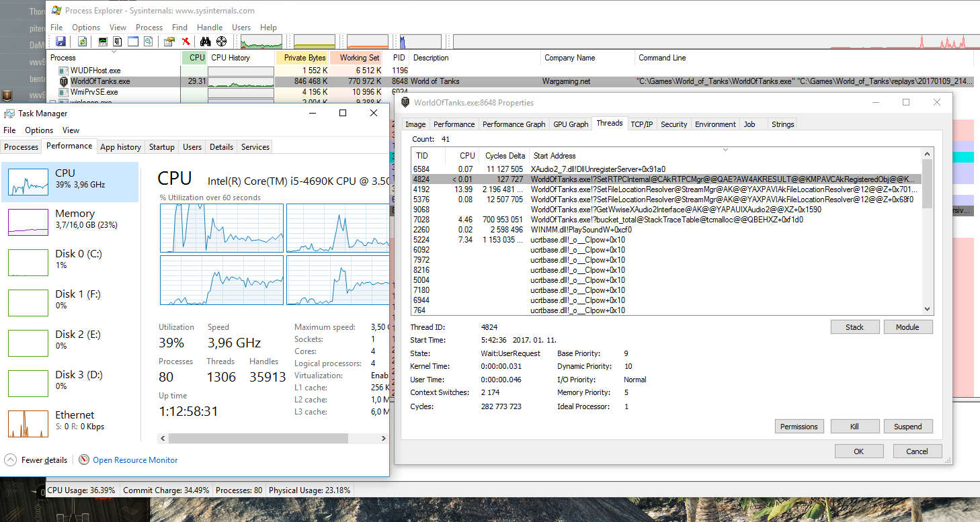Click the commit (yellow) mini graph in toolbar

tap(315, 42)
